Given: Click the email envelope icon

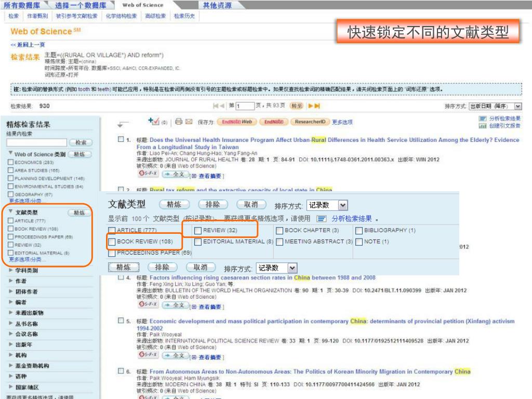Looking at the screenshot, I should tap(189, 122).
